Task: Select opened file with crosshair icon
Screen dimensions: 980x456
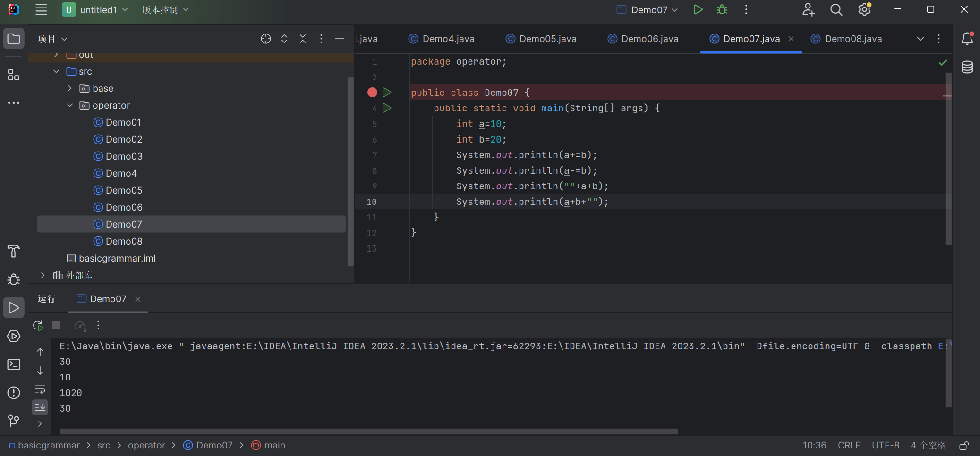Action: 266,39
